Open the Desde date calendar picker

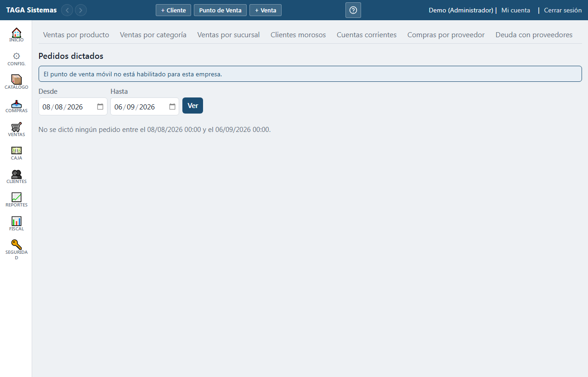coord(100,107)
